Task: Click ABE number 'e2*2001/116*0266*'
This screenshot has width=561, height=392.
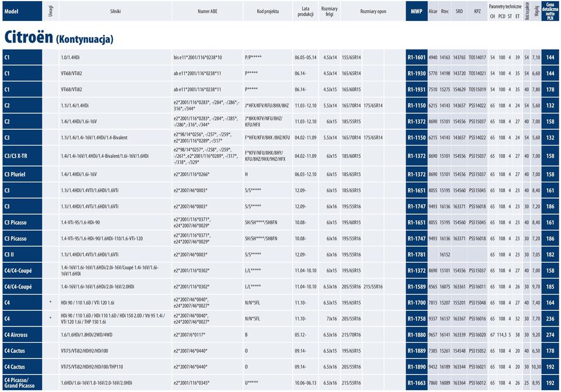Action: point(192,174)
